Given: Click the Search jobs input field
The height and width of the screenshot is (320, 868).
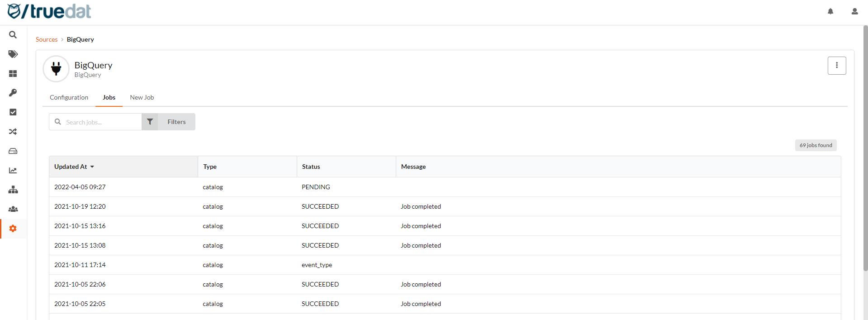Looking at the screenshot, I should tap(100, 122).
